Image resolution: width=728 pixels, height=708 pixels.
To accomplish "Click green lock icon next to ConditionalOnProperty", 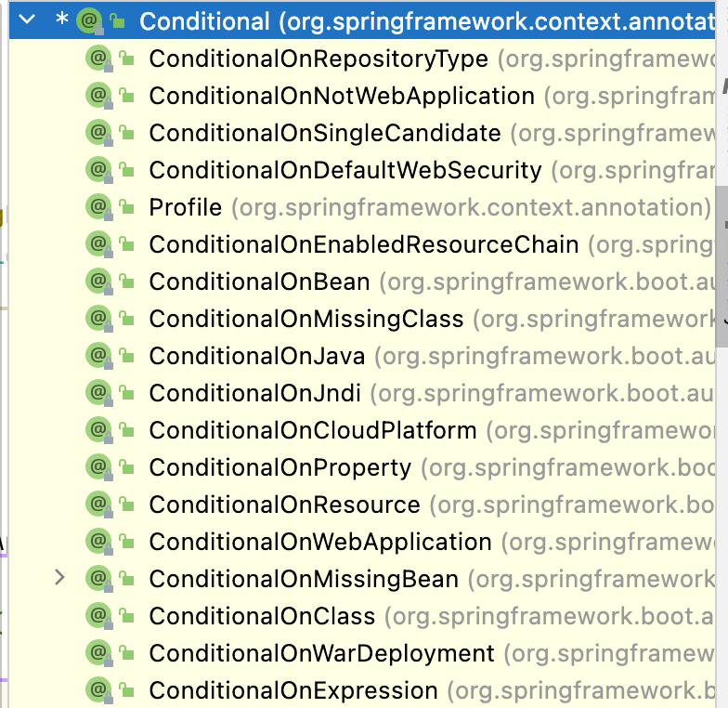I will click(x=127, y=467).
